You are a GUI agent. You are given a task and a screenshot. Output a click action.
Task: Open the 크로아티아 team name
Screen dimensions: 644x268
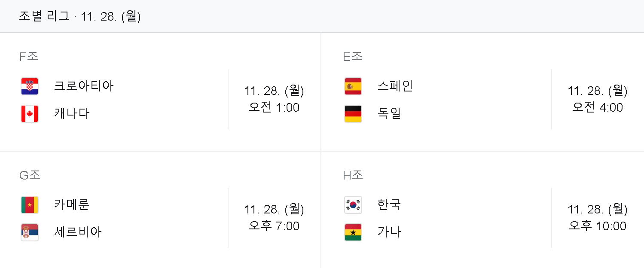click(x=84, y=86)
